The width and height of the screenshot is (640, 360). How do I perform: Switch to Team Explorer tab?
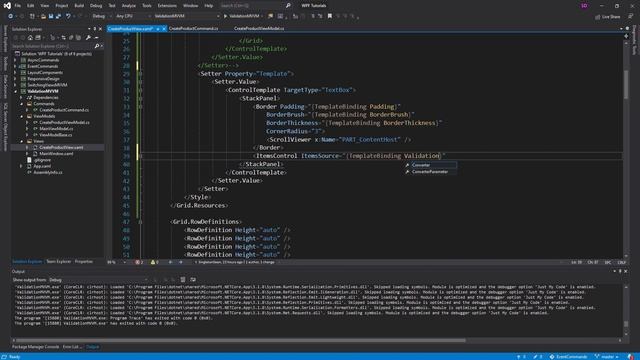[58, 262]
